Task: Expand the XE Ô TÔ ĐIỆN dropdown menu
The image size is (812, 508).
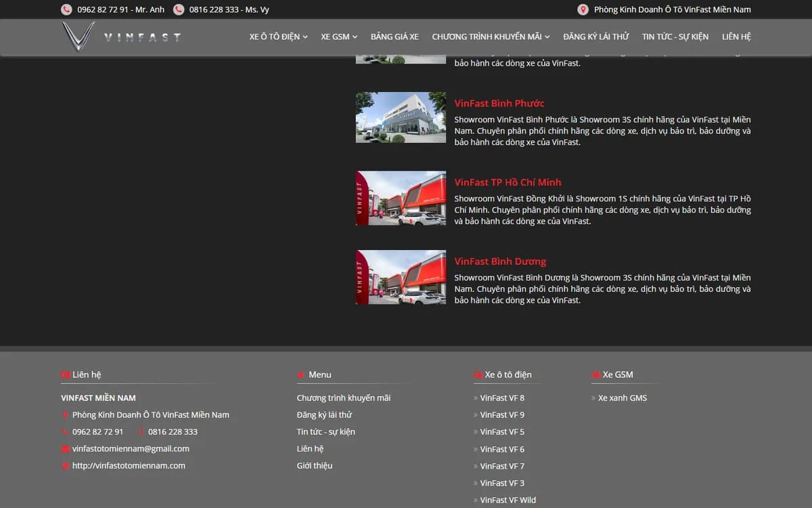Action: [278, 37]
